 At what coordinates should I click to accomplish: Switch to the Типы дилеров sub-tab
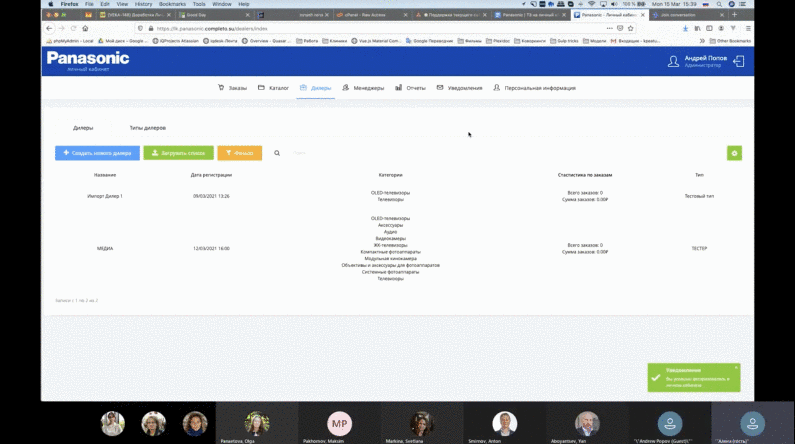point(148,128)
